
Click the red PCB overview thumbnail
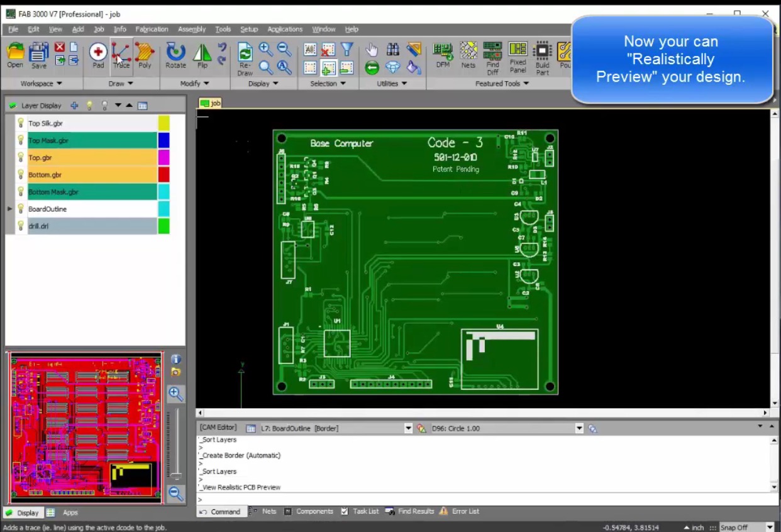pyautogui.click(x=86, y=428)
